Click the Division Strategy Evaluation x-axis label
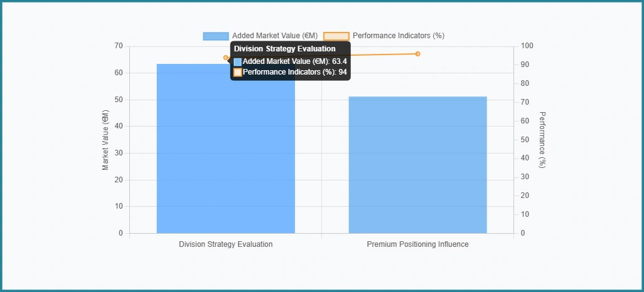The width and height of the screenshot is (644, 292). [x=225, y=244]
